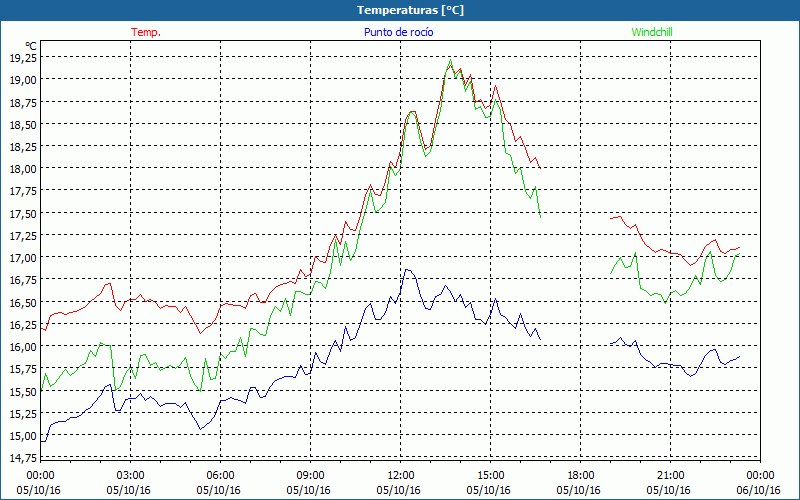
Task: Click the 21:00 time axis label
Action: [670, 476]
